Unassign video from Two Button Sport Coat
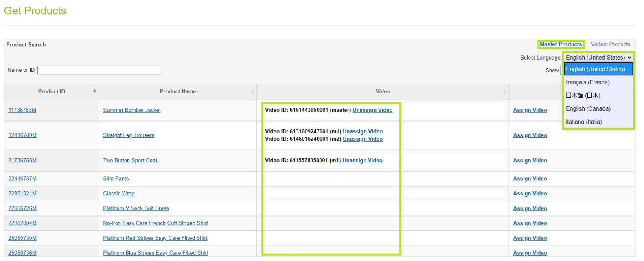This screenshot has height=261, width=644. click(362, 161)
